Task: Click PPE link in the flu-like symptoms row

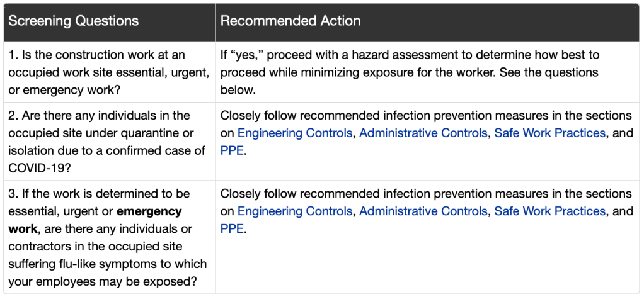Action: pyautogui.click(x=231, y=228)
